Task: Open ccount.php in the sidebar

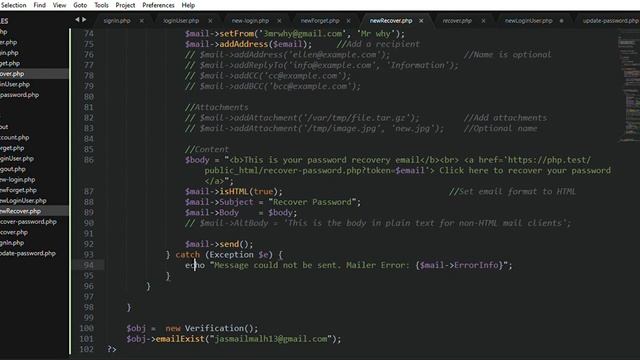Action: [x=15, y=138]
